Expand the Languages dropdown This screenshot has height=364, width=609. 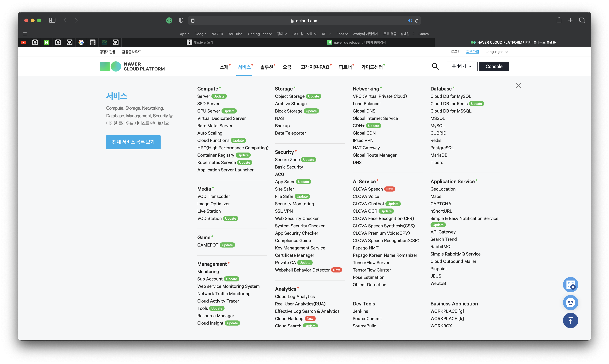click(497, 52)
